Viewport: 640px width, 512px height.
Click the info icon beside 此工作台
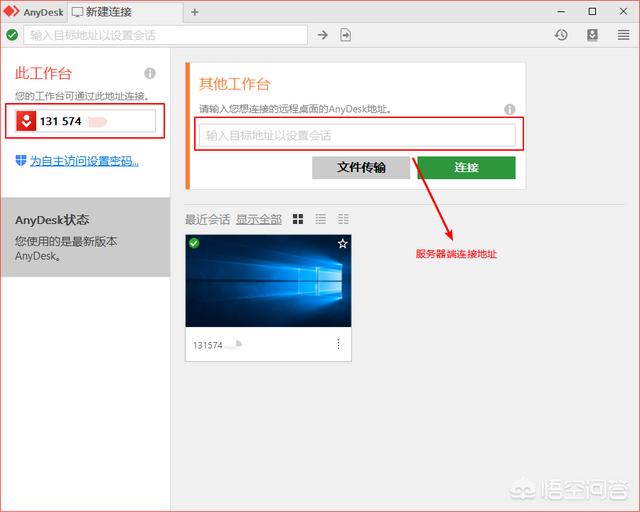pyautogui.click(x=150, y=74)
